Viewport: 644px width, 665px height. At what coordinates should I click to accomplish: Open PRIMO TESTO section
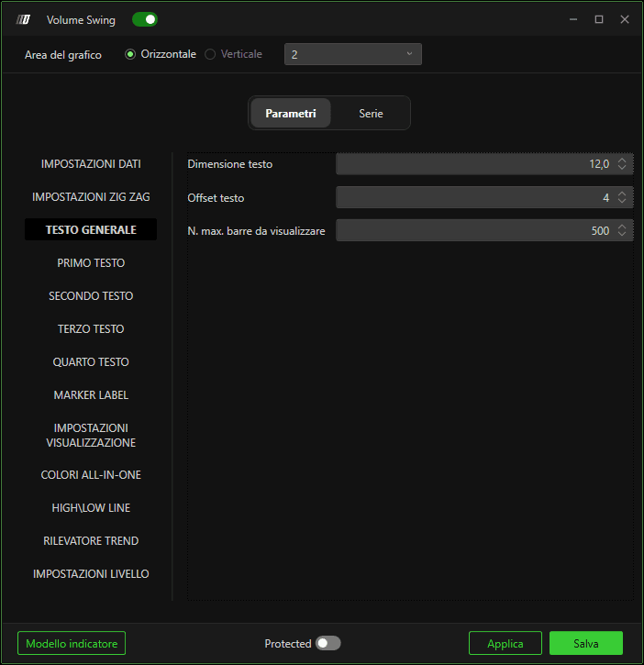91,263
